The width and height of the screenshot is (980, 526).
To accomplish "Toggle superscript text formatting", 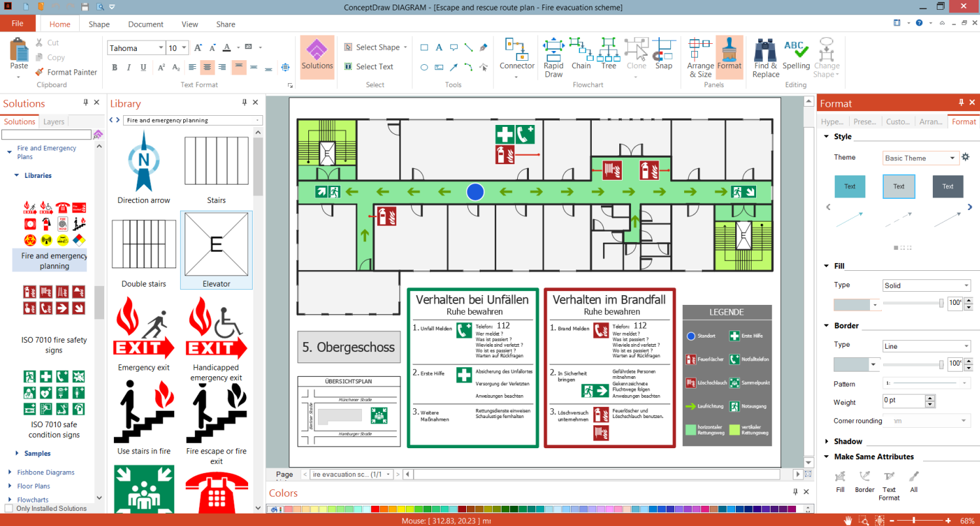I will (x=162, y=67).
